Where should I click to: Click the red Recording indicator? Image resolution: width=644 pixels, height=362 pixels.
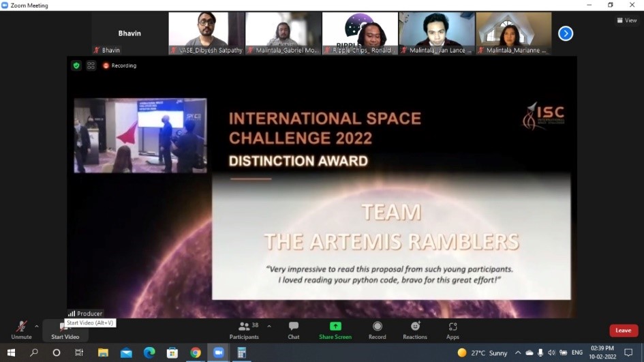[119, 65]
